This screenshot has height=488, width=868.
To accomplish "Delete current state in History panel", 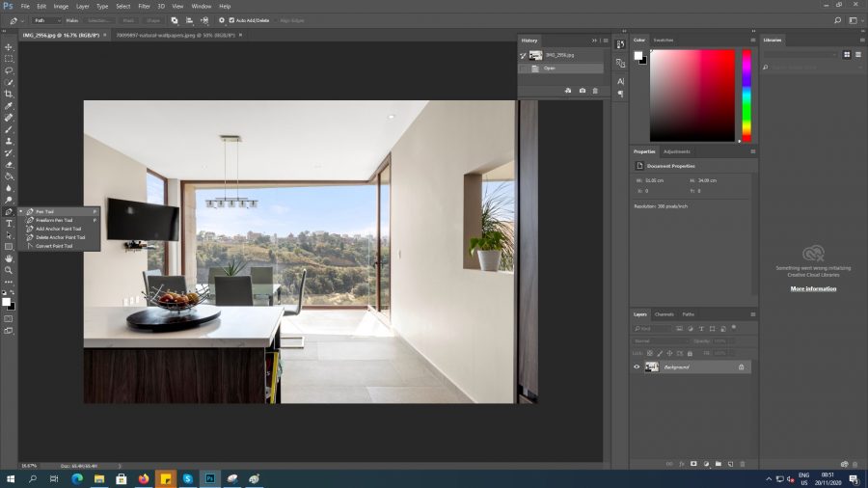I will [x=595, y=91].
